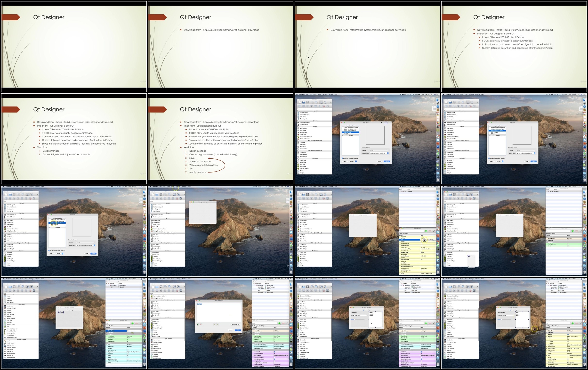The width and height of the screenshot is (588, 370).
Task: Click Open toolbar icon in the 6:58 PM frame
Action: (304, 102)
